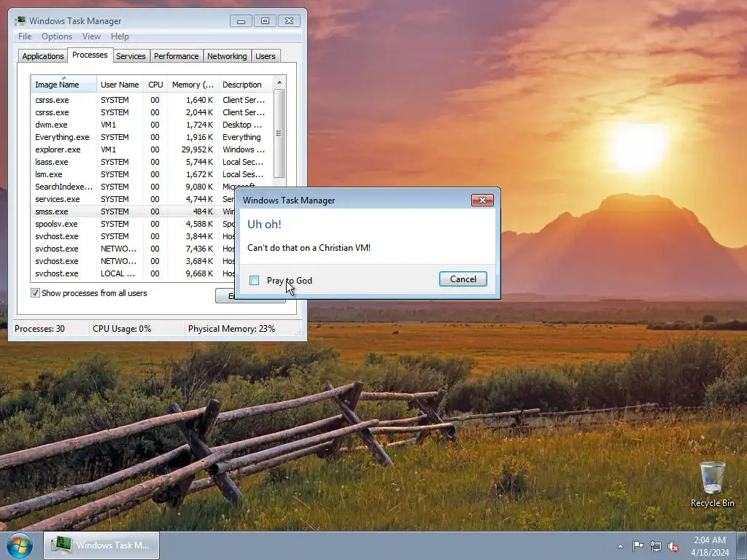The image size is (747, 560).
Task: Select the smss.exe process row
Action: 133,211
